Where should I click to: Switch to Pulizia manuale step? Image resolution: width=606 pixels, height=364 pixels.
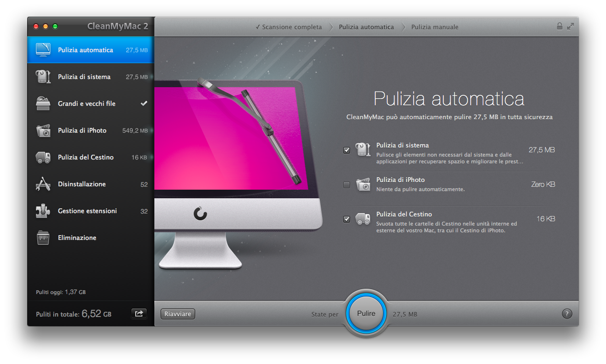pos(435,27)
